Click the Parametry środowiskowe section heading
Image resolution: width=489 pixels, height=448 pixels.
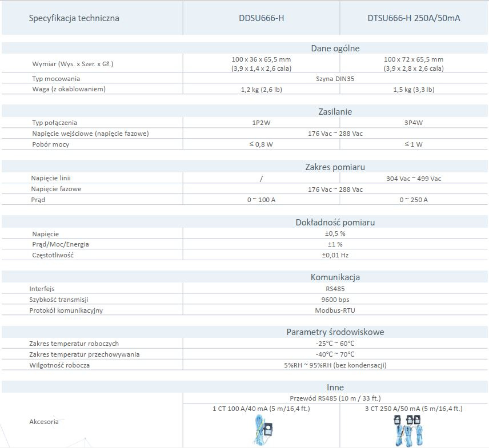point(335,332)
